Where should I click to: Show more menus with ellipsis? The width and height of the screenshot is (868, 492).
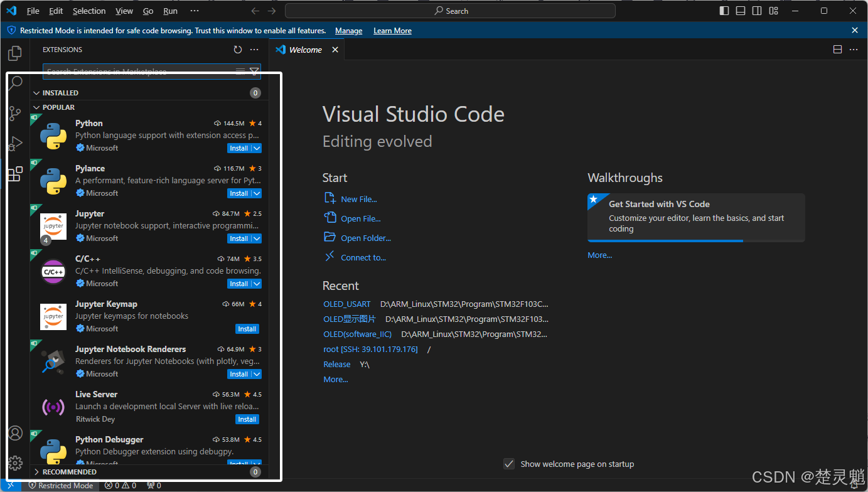point(195,11)
